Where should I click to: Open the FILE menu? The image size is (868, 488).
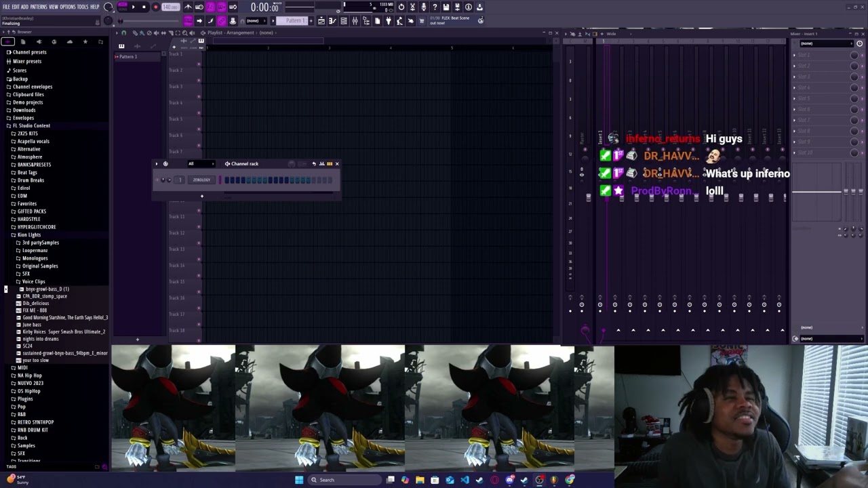click(x=6, y=7)
